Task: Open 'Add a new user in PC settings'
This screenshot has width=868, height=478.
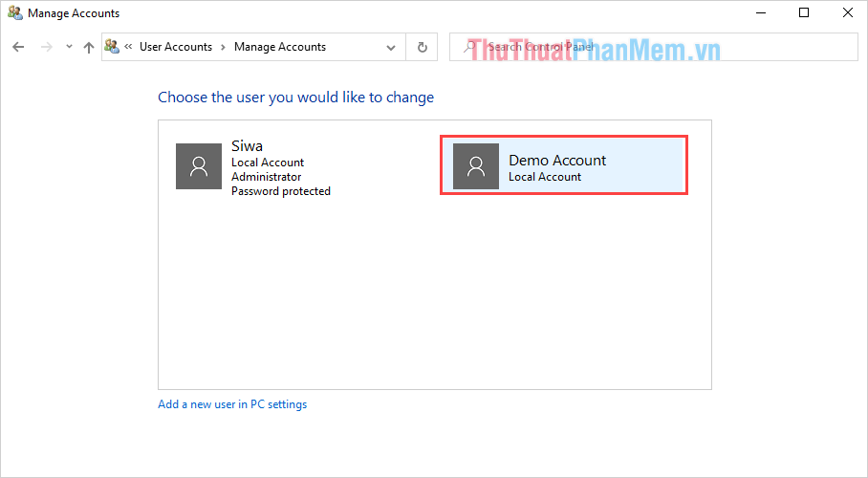Action: point(232,404)
